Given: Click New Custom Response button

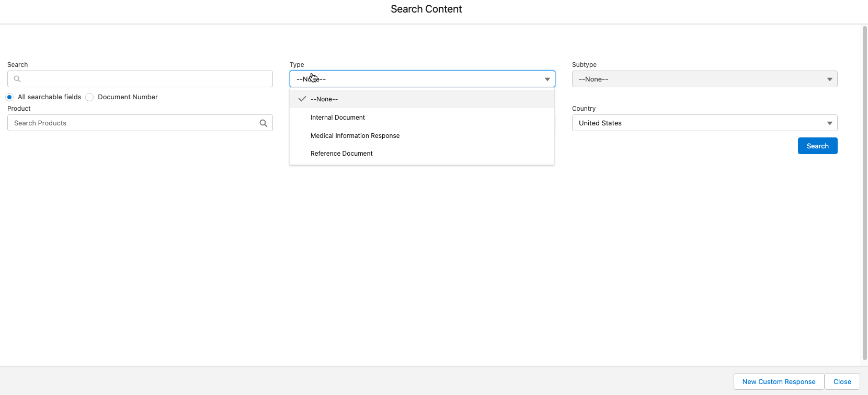Looking at the screenshot, I should tap(779, 381).
